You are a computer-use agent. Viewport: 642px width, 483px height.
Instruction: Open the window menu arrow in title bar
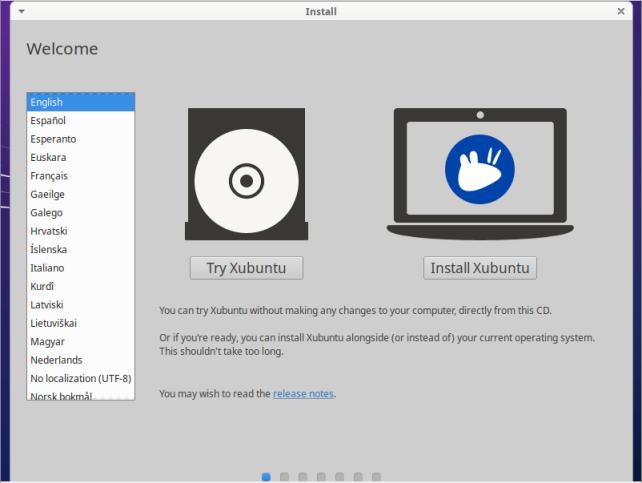(x=22, y=11)
